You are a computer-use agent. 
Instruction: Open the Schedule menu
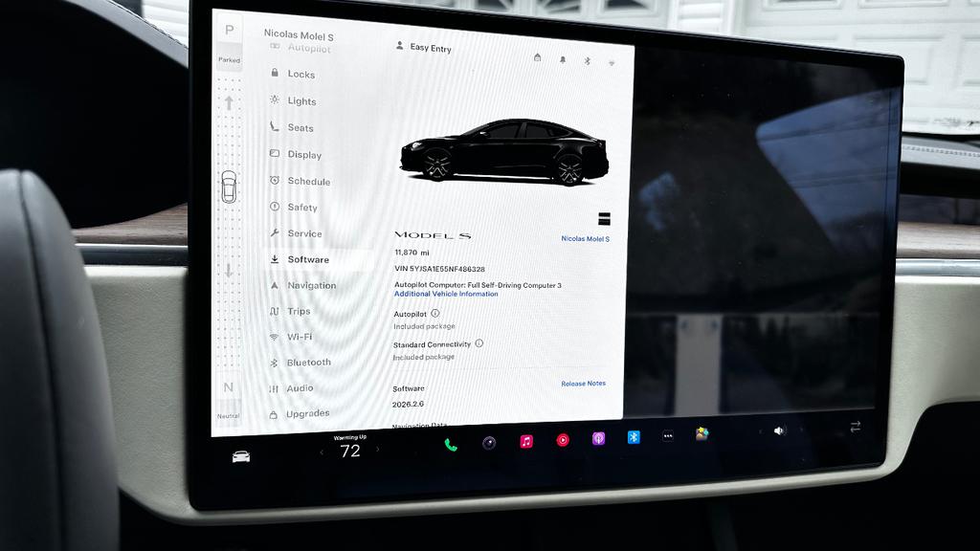300,181
